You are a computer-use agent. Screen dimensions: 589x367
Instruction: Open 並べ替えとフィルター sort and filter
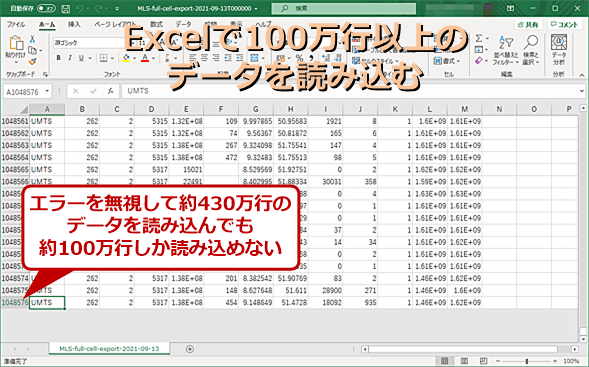pos(505,50)
